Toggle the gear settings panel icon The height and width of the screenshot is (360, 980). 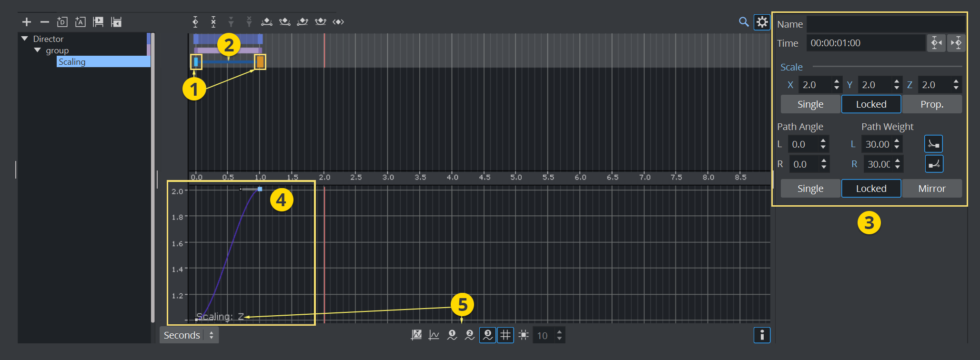[x=762, y=22]
